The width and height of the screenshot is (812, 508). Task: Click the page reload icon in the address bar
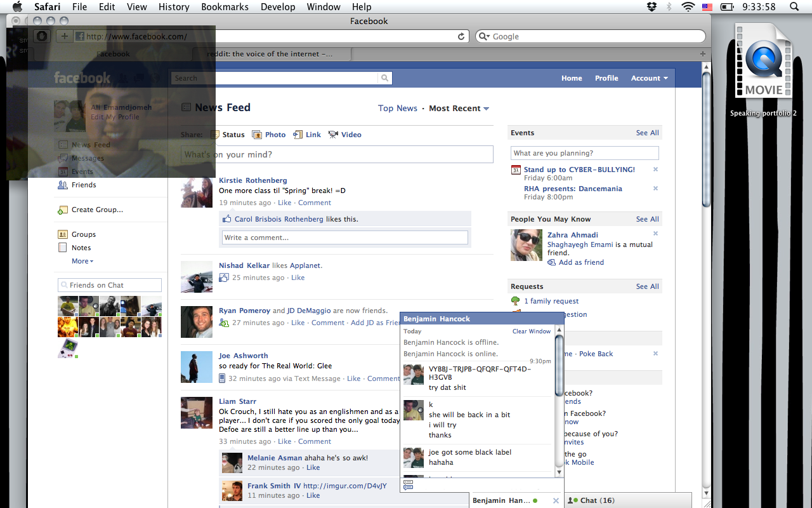(461, 36)
